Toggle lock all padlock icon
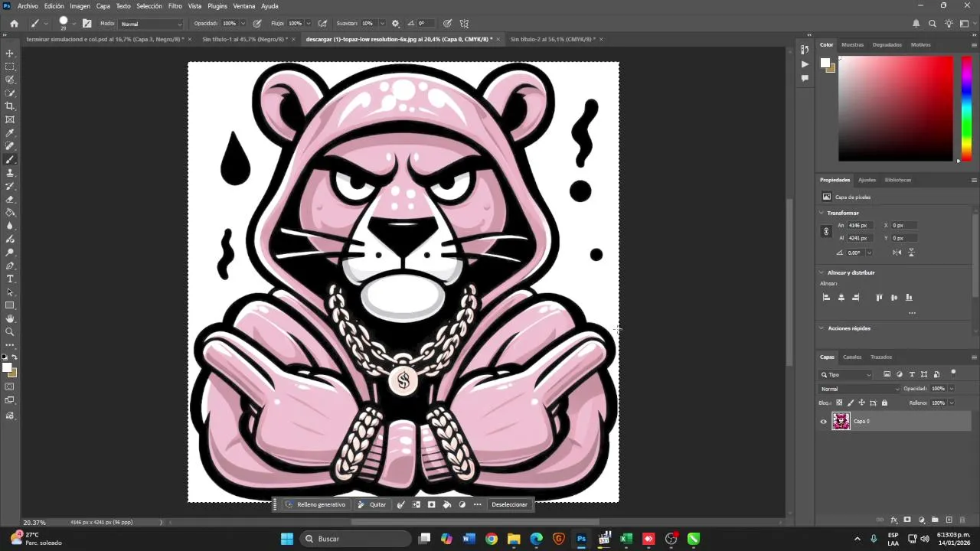980x551 pixels. pos(884,403)
